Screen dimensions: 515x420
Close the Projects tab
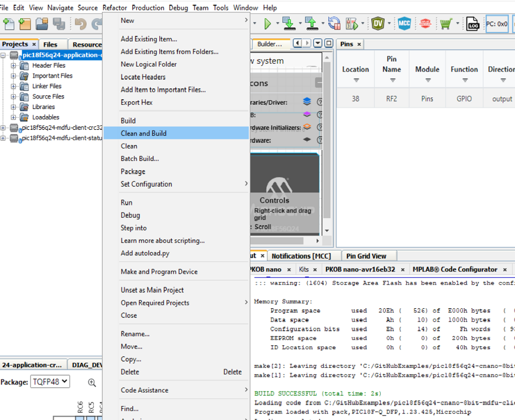(34, 44)
